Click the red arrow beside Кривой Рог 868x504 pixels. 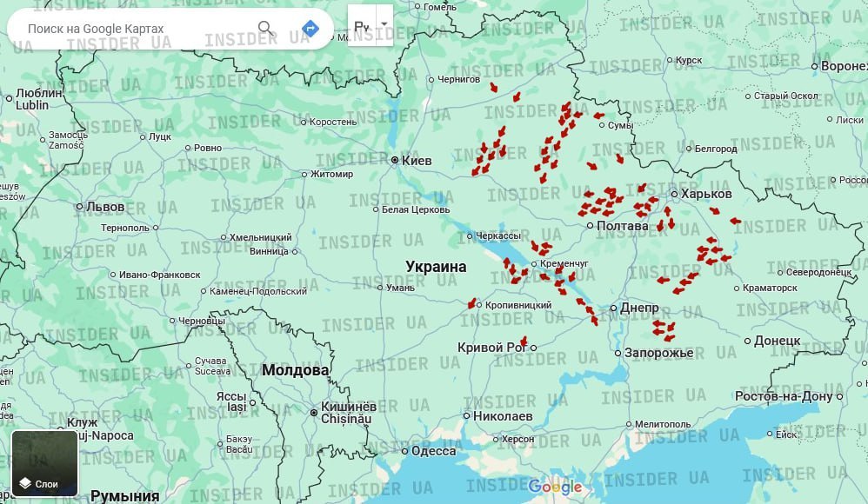(x=523, y=342)
